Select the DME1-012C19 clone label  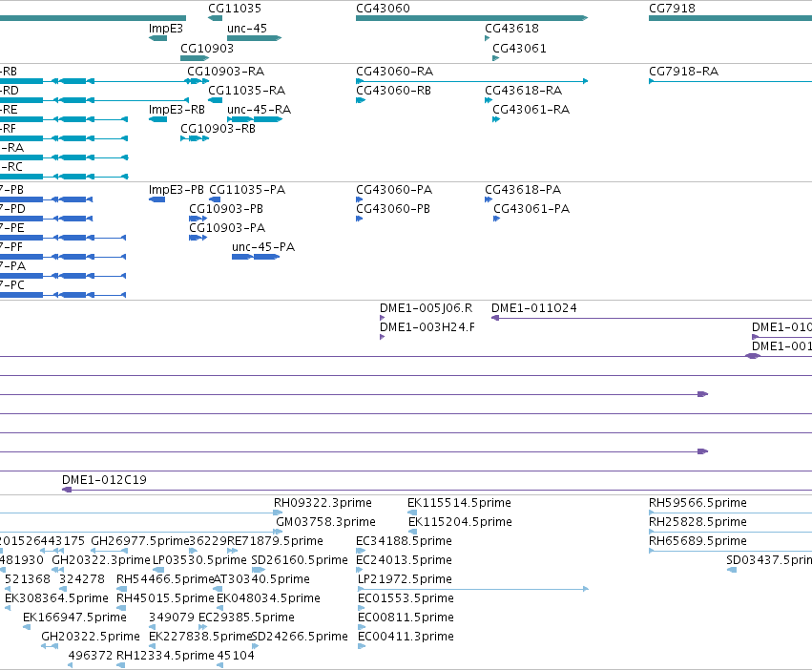(104, 480)
